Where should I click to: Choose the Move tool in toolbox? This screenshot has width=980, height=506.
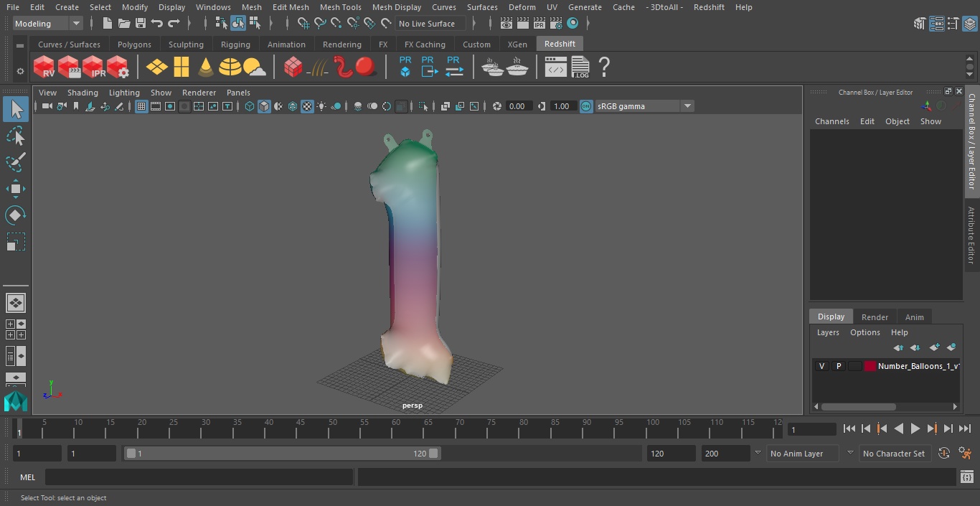(x=16, y=189)
